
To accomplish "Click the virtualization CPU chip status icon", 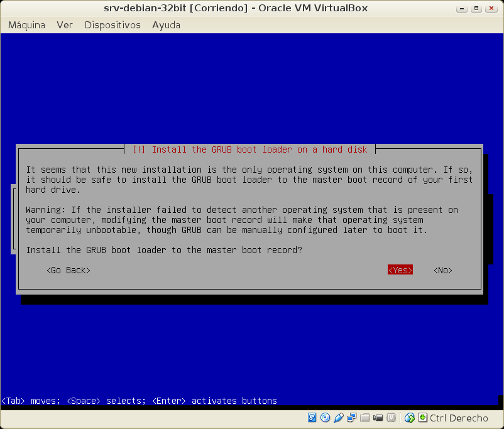I will click(392, 418).
